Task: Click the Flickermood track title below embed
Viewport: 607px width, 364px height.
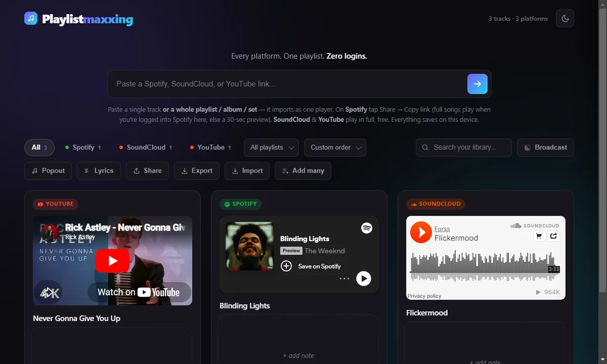Action: [427, 313]
